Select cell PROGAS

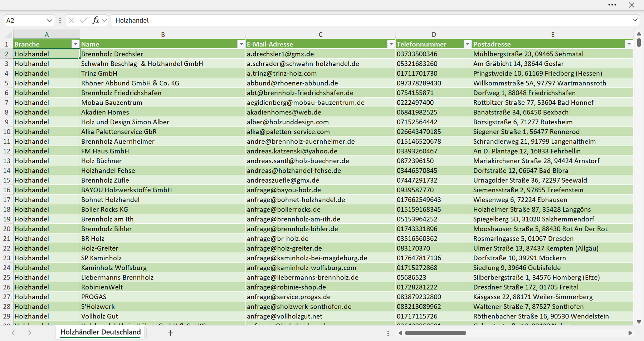[x=163, y=297]
